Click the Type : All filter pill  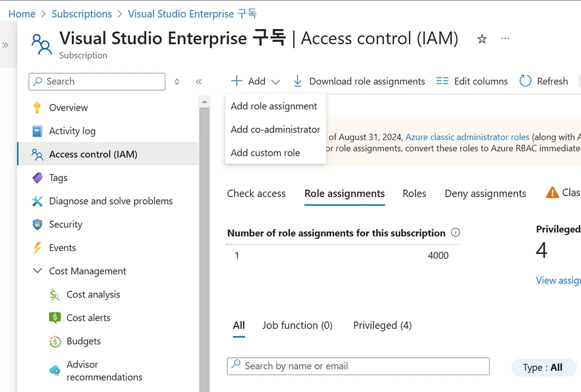click(x=542, y=367)
